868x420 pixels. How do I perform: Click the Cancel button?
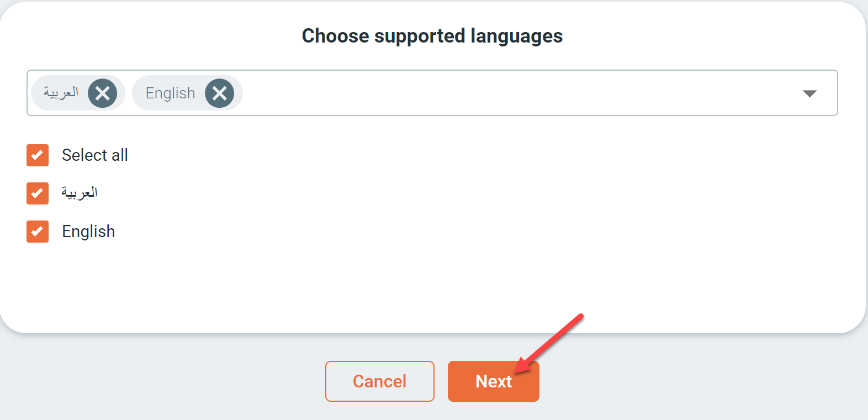[x=380, y=381]
